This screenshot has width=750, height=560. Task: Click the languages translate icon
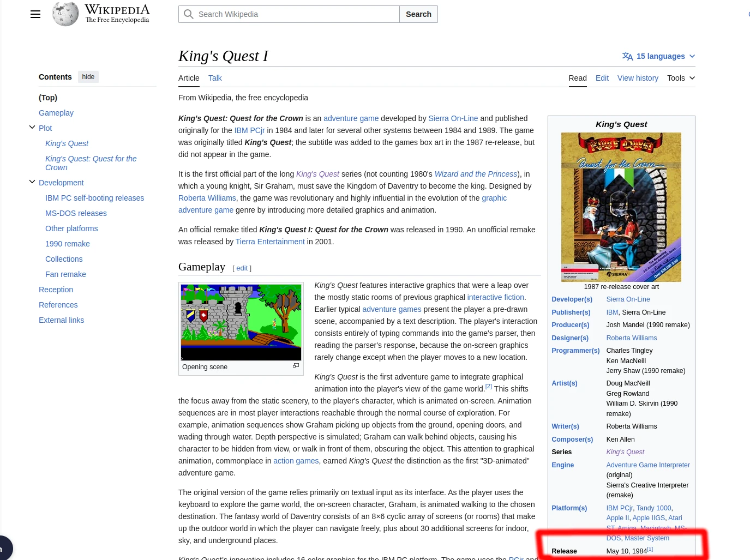(627, 56)
